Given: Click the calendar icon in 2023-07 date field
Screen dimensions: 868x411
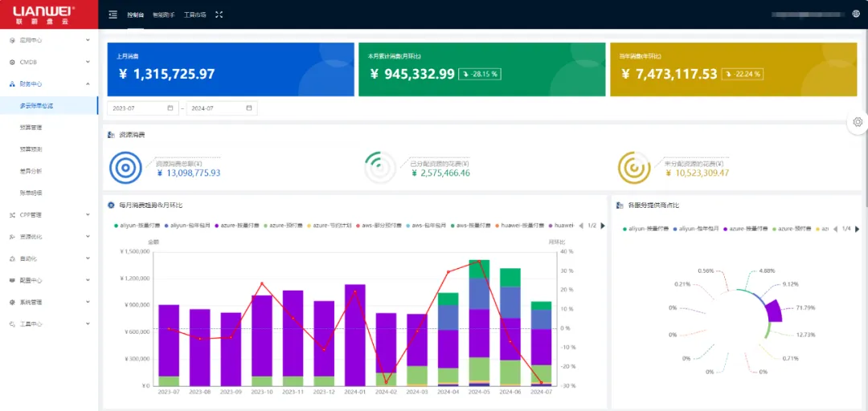Looking at the screenshot, I should pos(170,108).
